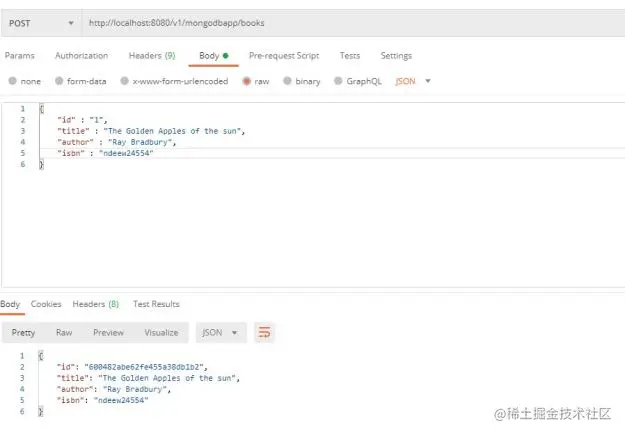Click the green dot on Body tab
The image size is (625, 435).
[226, 55]
